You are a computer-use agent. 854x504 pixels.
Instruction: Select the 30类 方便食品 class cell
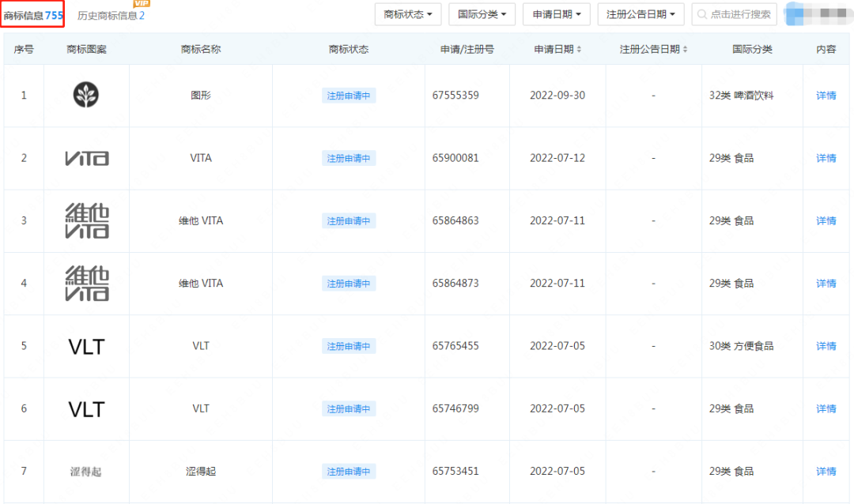tap(741, 346)
